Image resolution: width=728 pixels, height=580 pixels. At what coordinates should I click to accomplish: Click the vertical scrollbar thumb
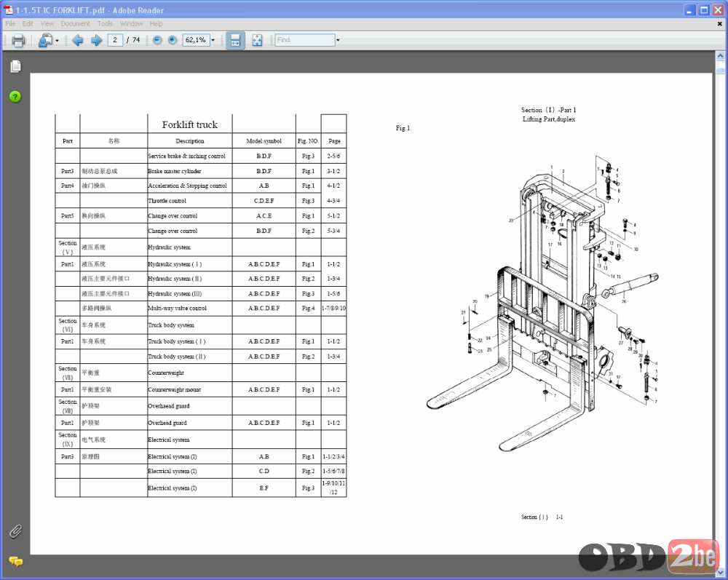(720, 71)
